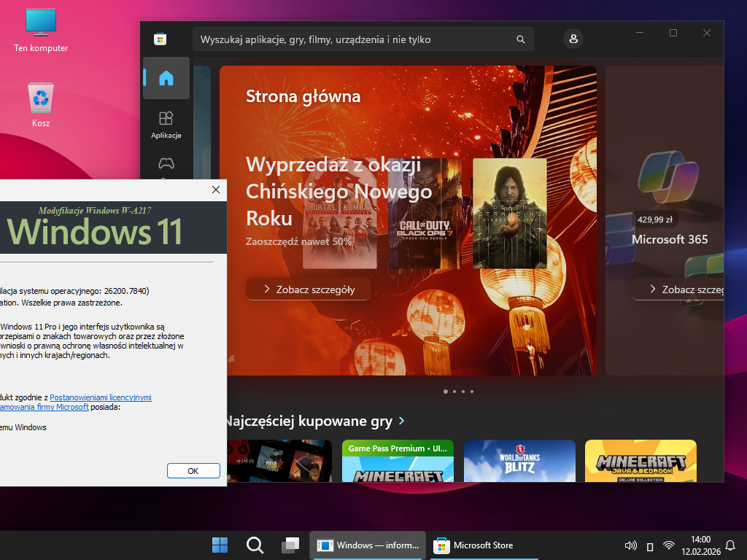Switch to Microsoft Store taskbar button
Image resolution: width=747 pixels, height=560 pixels.
point(474,545)
